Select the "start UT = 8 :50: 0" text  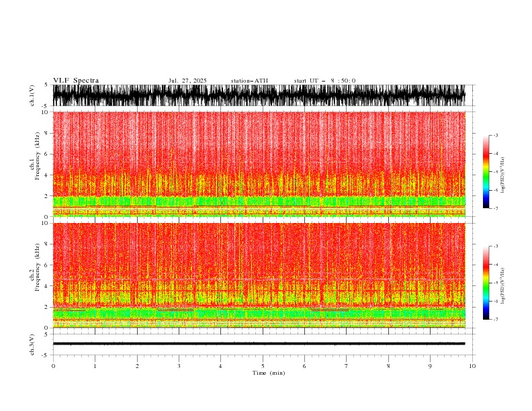pyautogui.click(x=324, y=81)
